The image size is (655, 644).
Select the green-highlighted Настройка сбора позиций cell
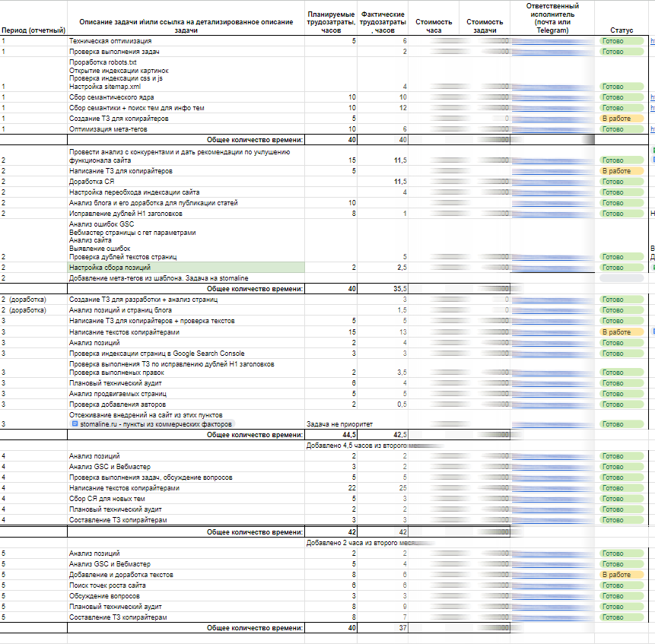(x=186, y=268)
